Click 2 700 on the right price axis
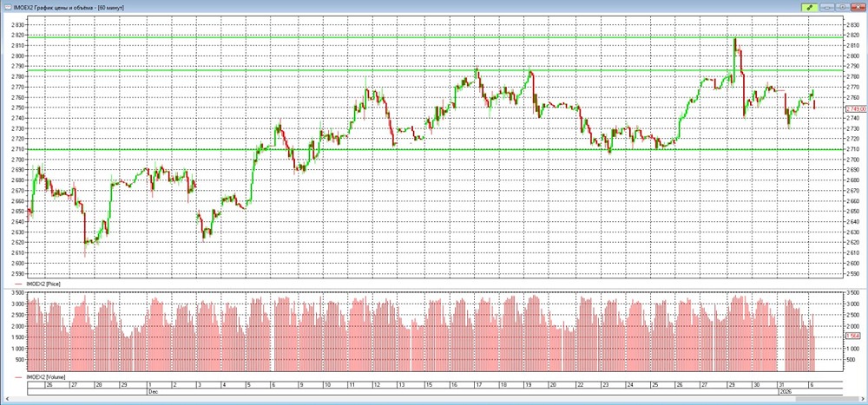This screenshot has height=405, width=868. point(852,160)
